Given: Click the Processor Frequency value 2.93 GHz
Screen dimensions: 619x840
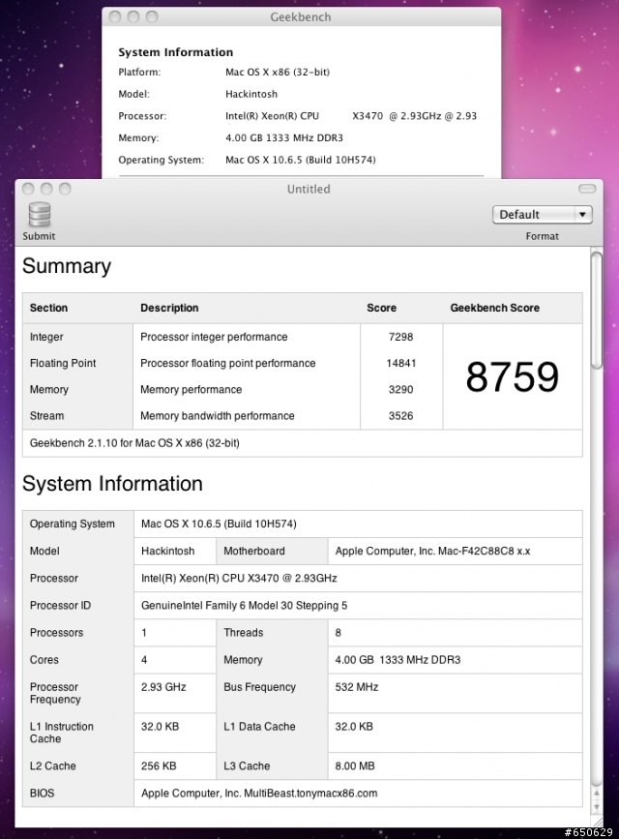Looking at the screenshot, I should tap(163, 687).
